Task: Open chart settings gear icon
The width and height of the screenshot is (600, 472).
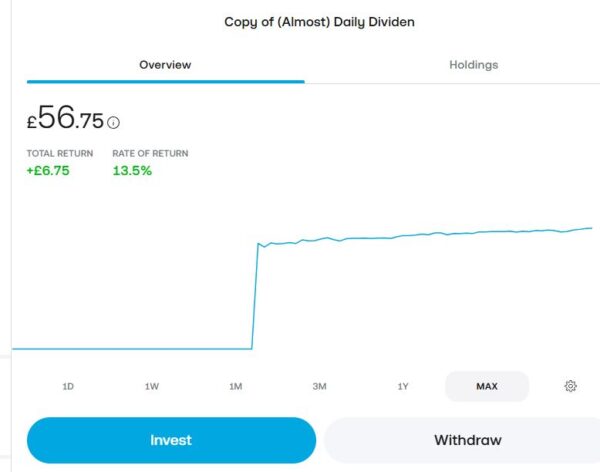Action: pyautogui.click(x=571, y=386)
